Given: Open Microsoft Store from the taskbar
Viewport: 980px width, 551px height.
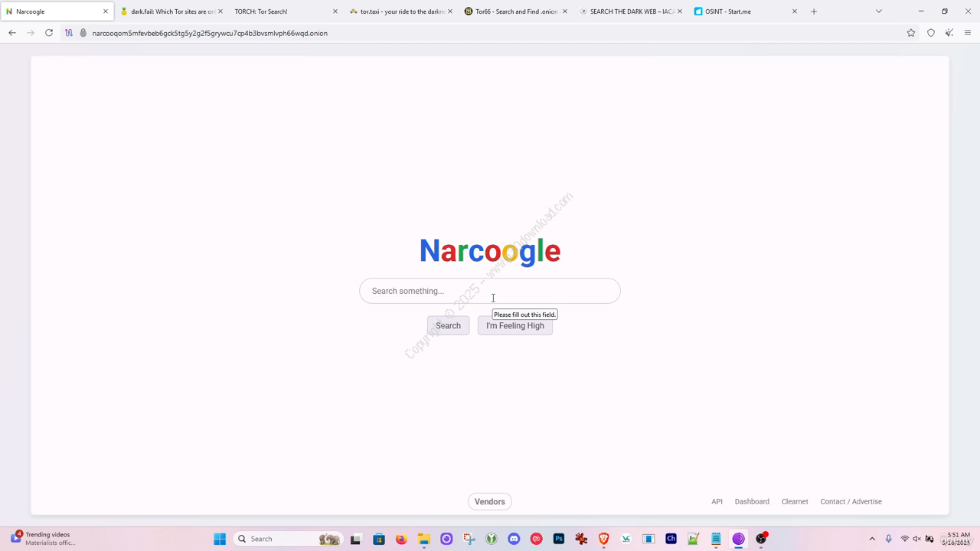Looking at the screenshot, I should 378,539.
